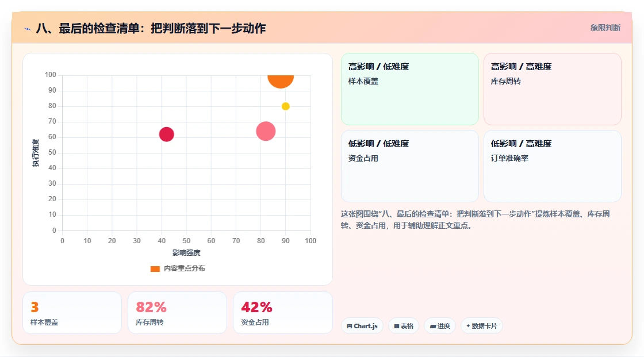Image resolution: width=644 pixels, height=357 pixels.
Task: Click the 42% value in the stat card
Action: [256, 307]
